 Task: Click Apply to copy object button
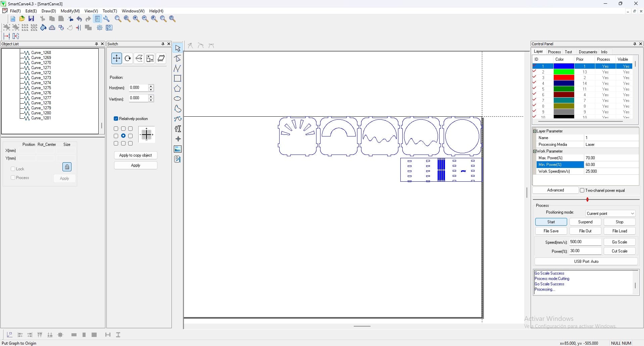click(x=136, y=155)
